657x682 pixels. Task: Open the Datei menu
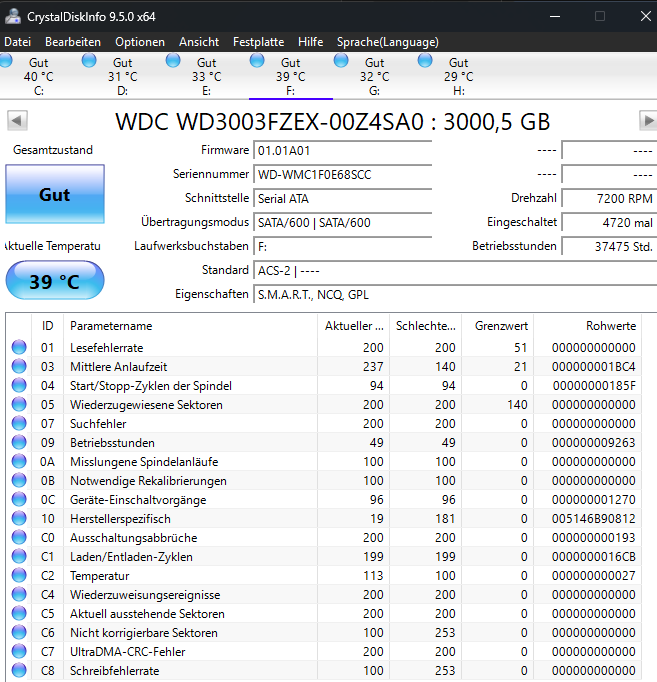[x=17, y=42]
